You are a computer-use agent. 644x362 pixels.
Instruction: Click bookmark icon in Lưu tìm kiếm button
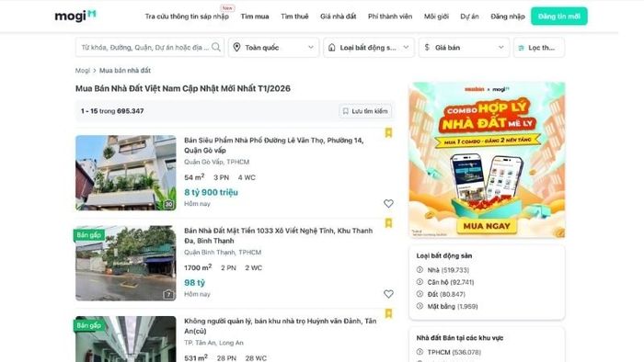(345, 111)
